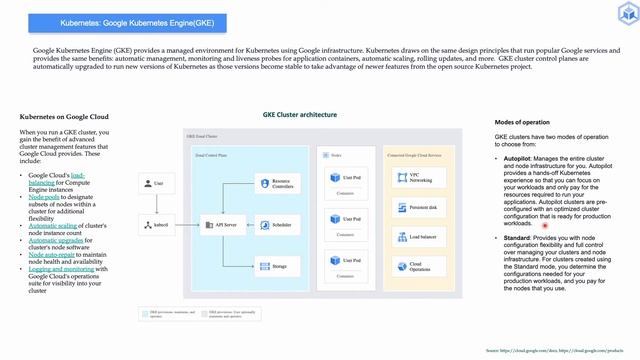Click the "Storage" label text
This screenshot has width=640, height=360.
pos(280,267)
